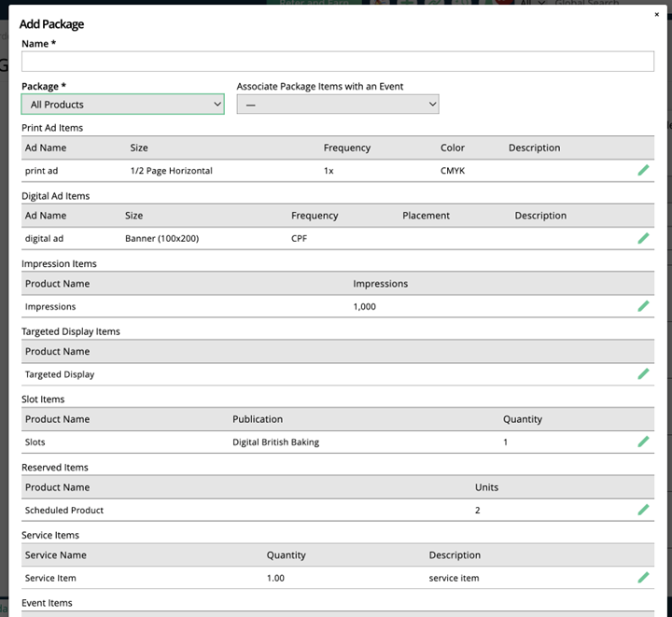Select the 'Scheduled Product' name cell

(x=64, y=510)
